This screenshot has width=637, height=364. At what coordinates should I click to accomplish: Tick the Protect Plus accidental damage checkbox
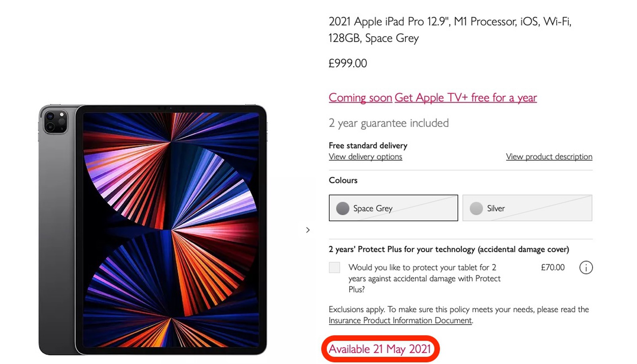pyautogui.click(x=334, y=267)
